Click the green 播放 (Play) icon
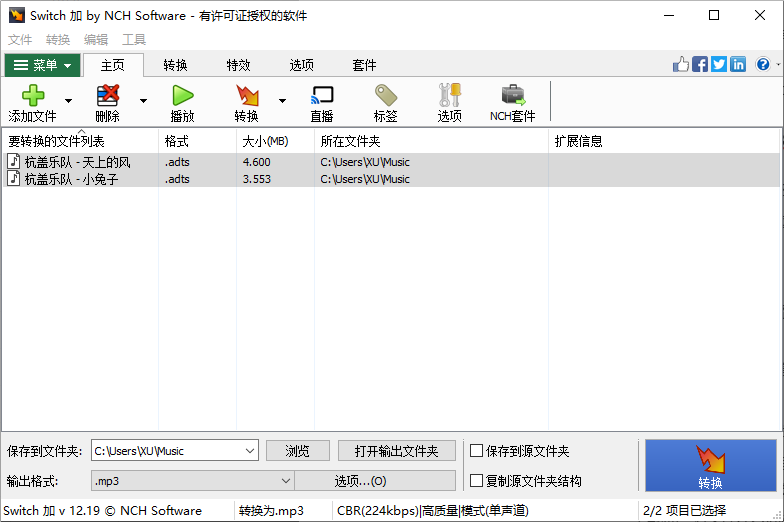 (x=182, y=95)
